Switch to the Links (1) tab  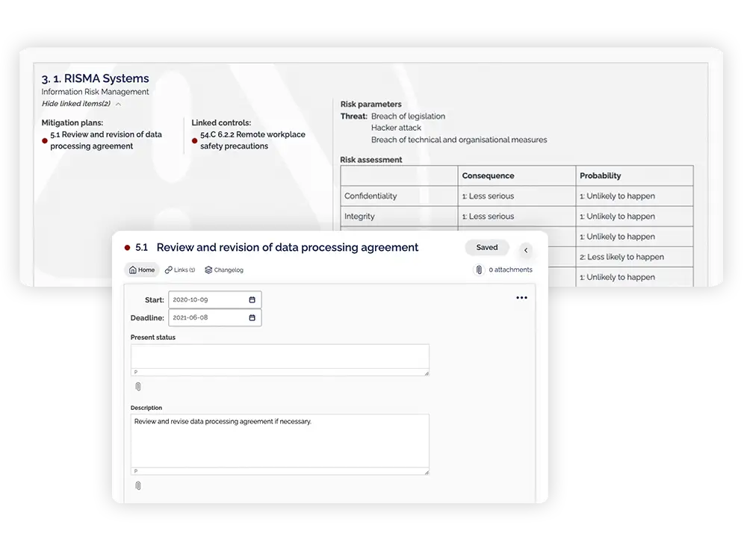180,270
